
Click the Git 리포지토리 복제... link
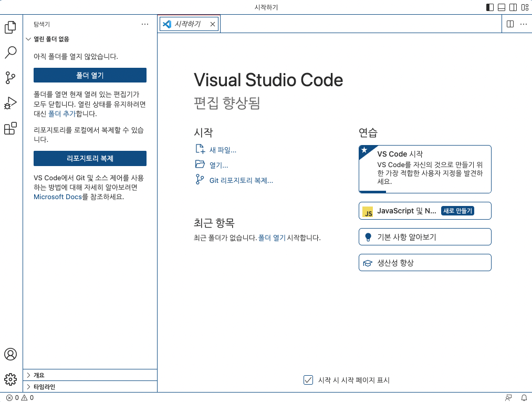[x=241, y=181]
